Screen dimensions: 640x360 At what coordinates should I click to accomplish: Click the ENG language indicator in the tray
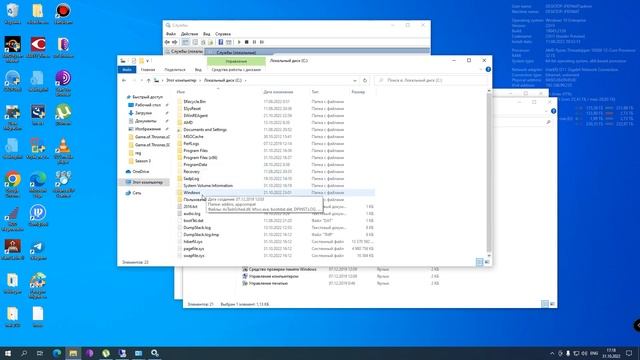pos(594,353)
